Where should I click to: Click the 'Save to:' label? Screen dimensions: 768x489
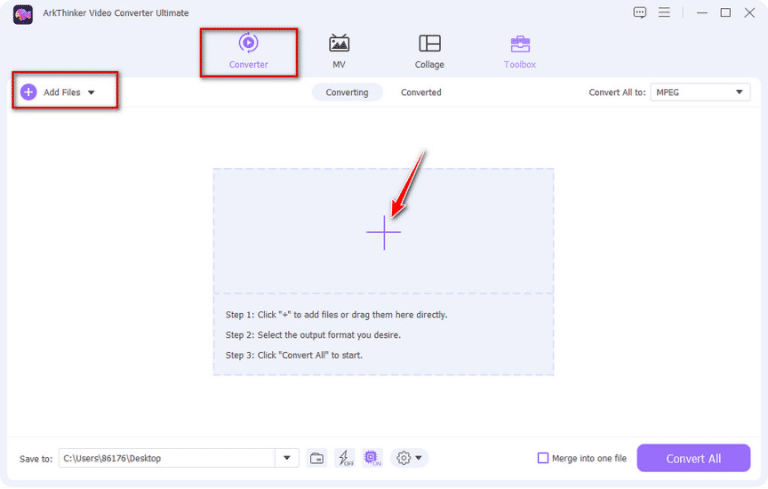click(36, 459)
